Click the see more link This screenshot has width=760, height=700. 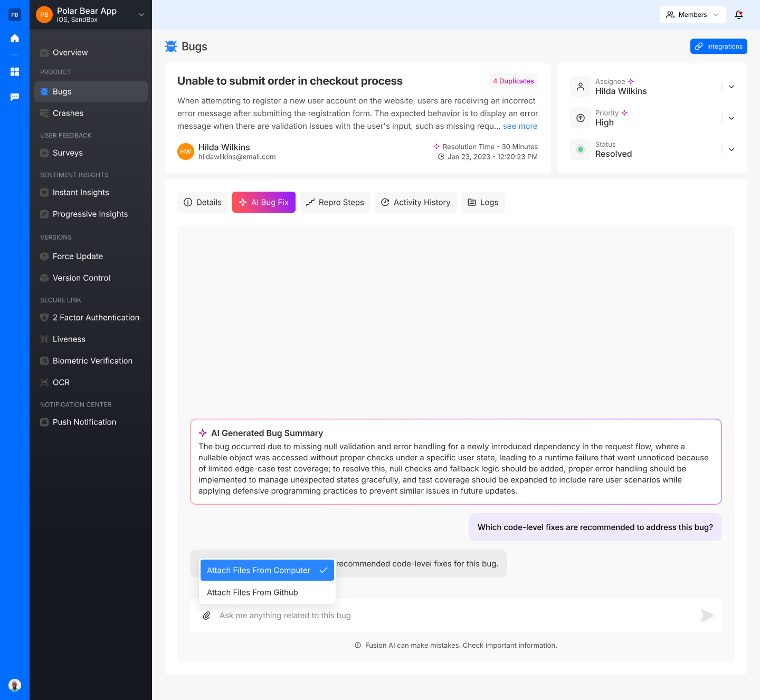[520, 126]
